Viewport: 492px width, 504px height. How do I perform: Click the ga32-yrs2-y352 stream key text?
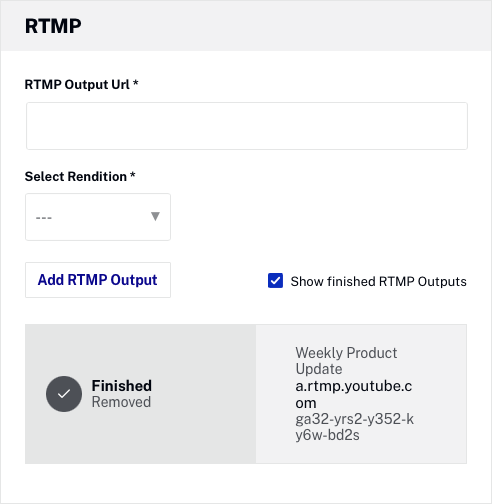[354, 427]
